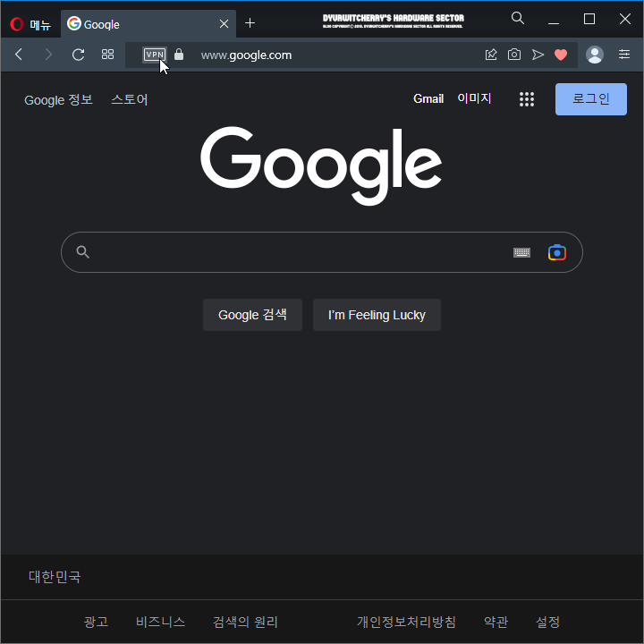Open My Flow send icon

pos(538,55)
